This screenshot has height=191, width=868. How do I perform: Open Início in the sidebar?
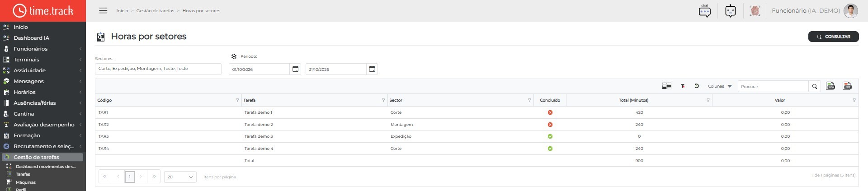click(43, 27)
